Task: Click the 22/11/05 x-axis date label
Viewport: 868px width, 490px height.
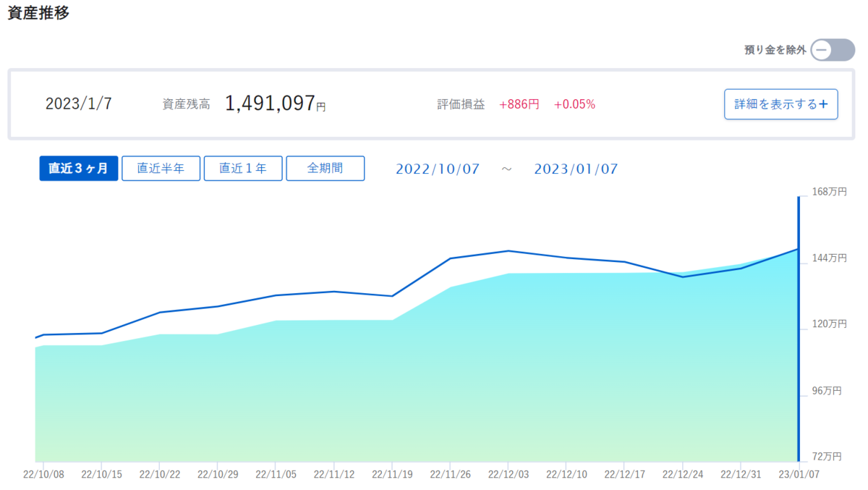Action: [x=276, y=474]
